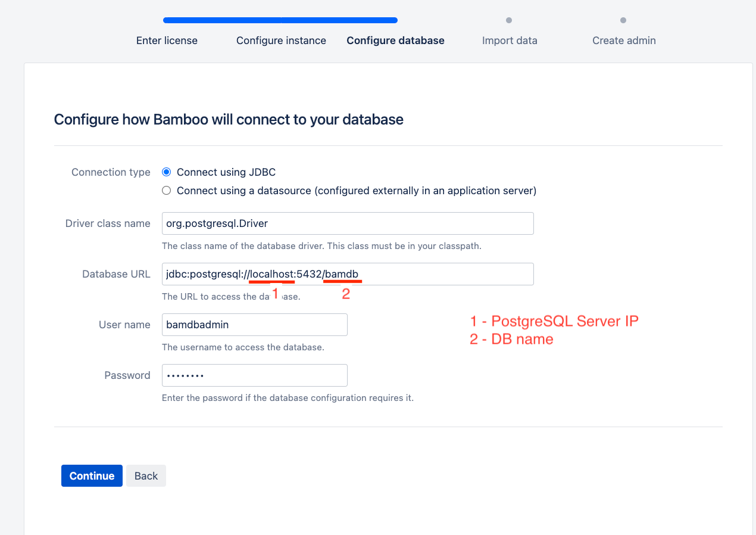Click the Create admin step dot
The image size is (756, 535).
click(x=623, y=20)
